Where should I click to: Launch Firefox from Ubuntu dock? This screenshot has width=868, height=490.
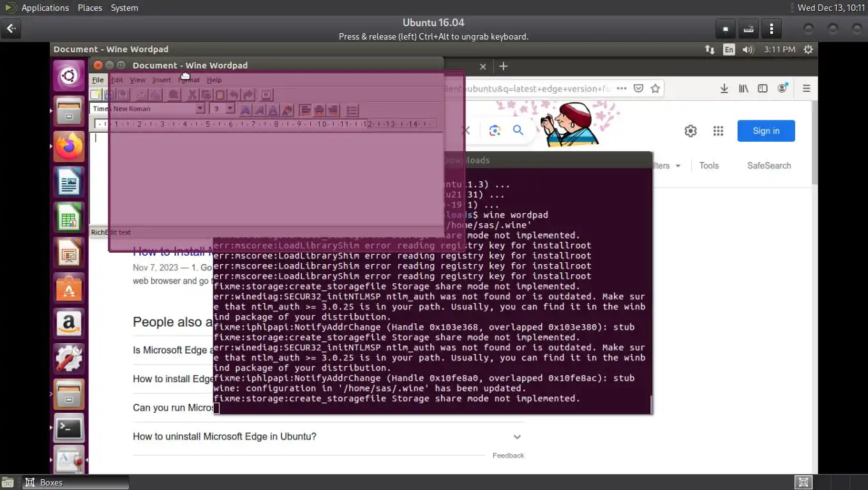[69, 147]
